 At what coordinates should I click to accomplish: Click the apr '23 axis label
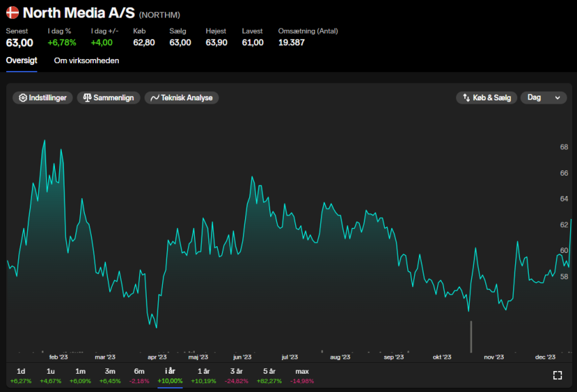coord(157,357)
